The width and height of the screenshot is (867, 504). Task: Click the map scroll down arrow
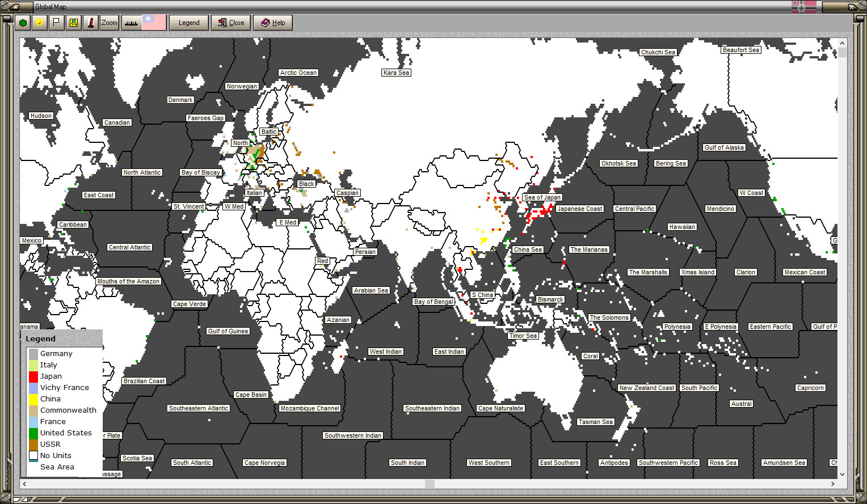(843, 475)
